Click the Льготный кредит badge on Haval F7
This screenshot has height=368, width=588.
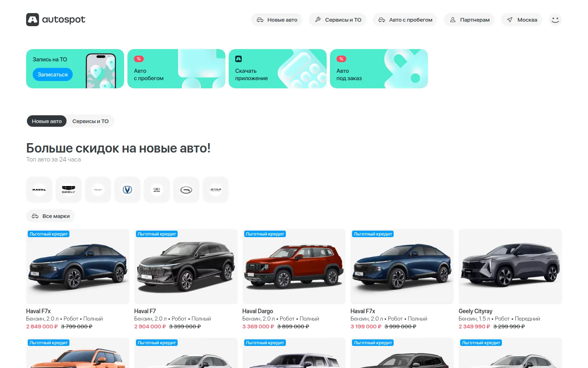point(157,234)
